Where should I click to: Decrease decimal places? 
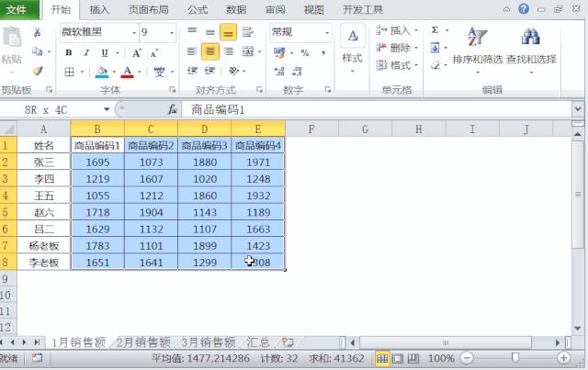[297, 72]
